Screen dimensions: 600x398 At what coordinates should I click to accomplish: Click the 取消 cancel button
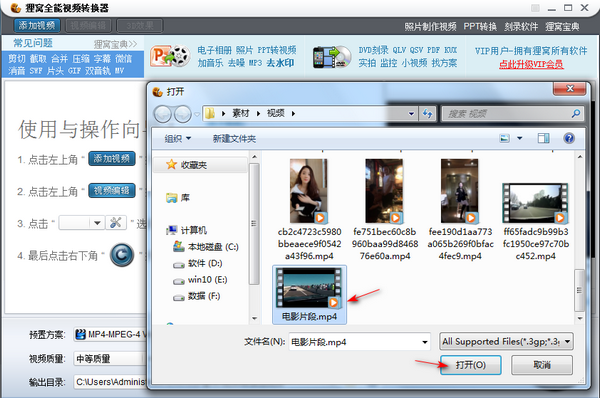point(542,365)
